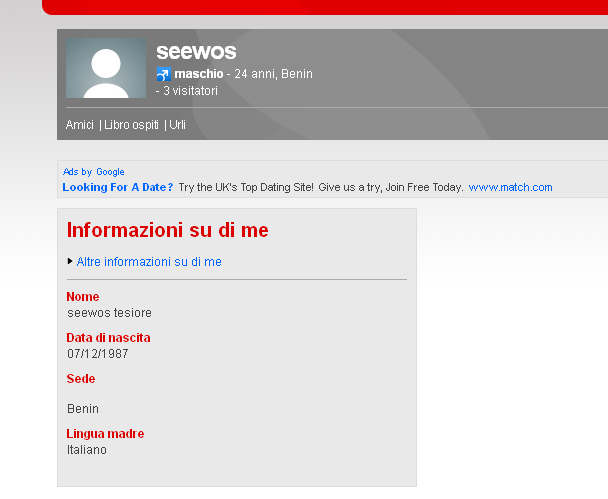Click the Sede field label
This screenshot has width=608, height=499.
click(x=81, y=379)
